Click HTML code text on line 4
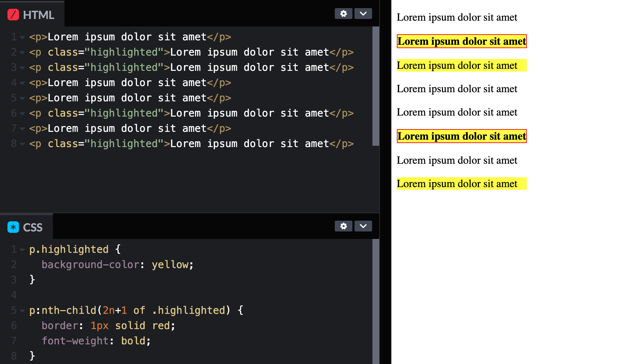The image size is (637, 364). point(130,83)
